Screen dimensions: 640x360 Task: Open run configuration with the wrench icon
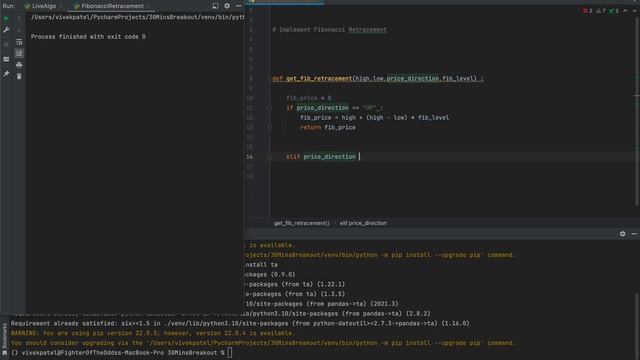6,30
